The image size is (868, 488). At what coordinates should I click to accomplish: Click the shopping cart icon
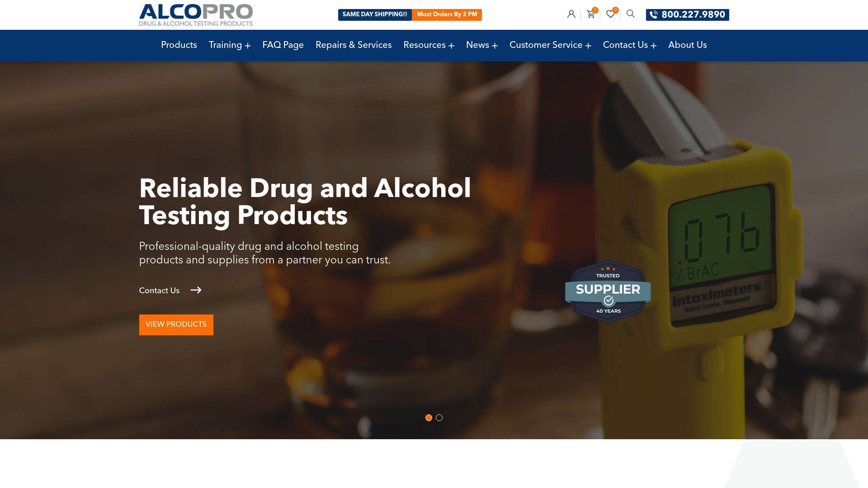591,14
